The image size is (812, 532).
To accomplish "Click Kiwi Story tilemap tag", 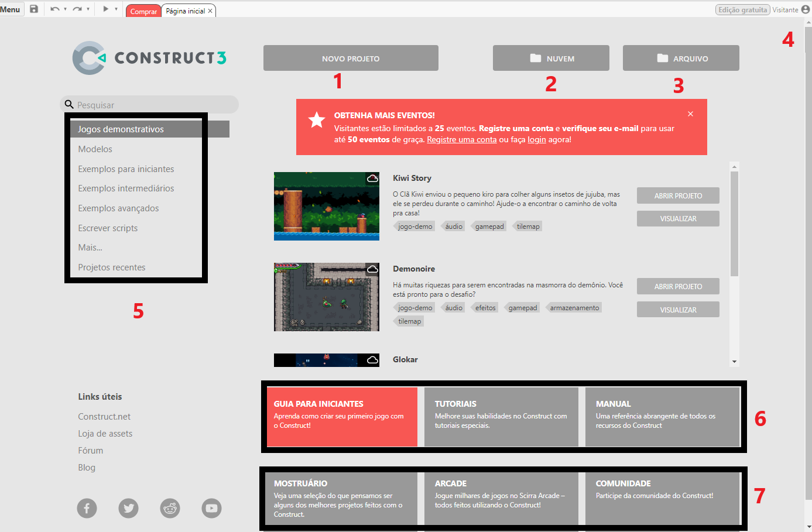I will pyautogui.click(x=527, y=226).
